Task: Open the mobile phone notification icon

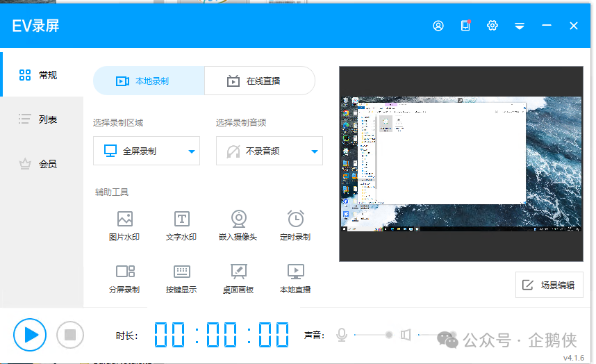Action: coord(465,26)
